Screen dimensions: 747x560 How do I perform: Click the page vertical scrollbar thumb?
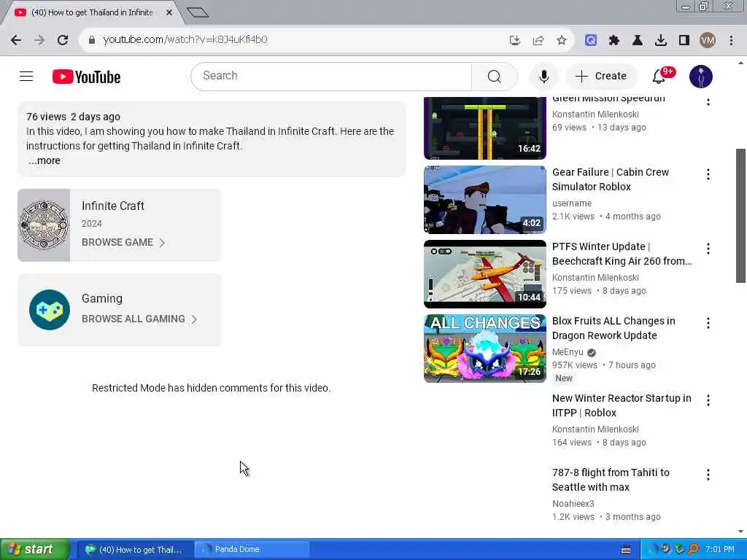pos(740,216)
